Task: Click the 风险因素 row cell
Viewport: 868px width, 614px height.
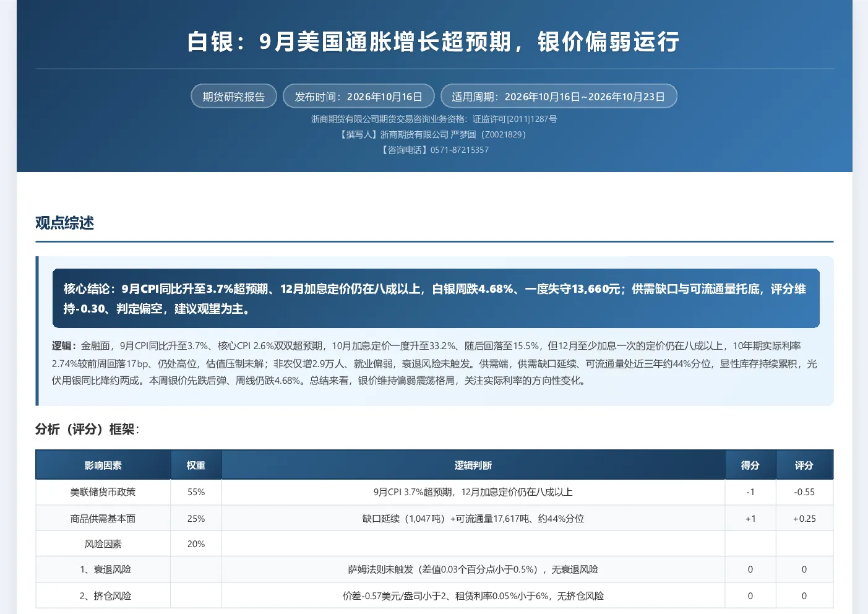Action: point(103,544)
